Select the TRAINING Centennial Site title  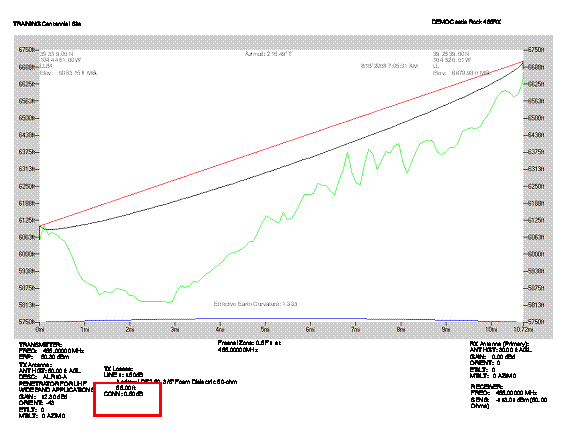(x=47, y=24)
